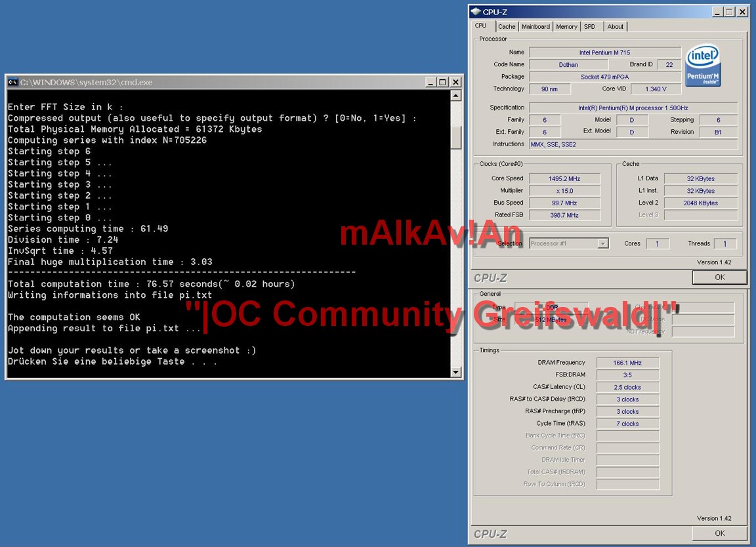The width and height of the screenshot is (756, 547).
Task: Click the RAS# to CAS# Delay '3 clocks' value
Action: [x=627, y=399]
